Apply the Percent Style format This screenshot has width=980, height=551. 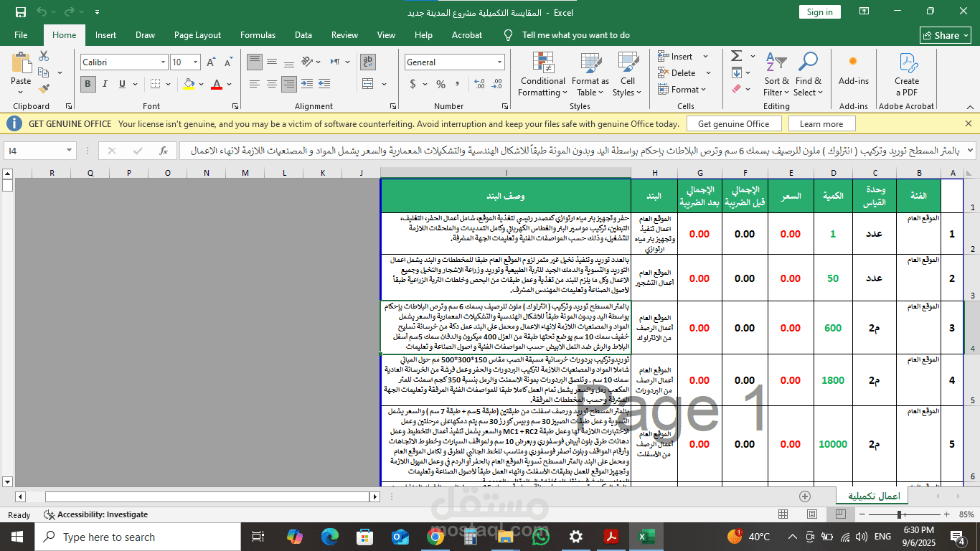(x=432, y=84)
